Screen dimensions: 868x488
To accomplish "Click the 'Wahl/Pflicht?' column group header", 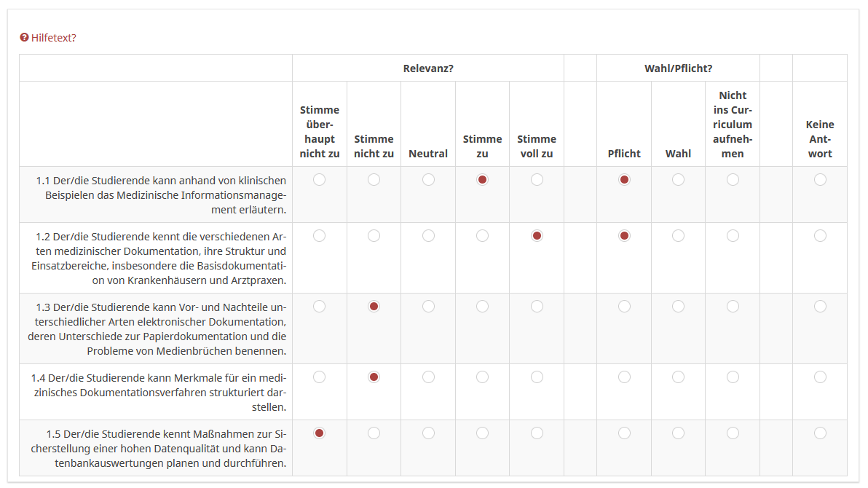I will 678,68.
